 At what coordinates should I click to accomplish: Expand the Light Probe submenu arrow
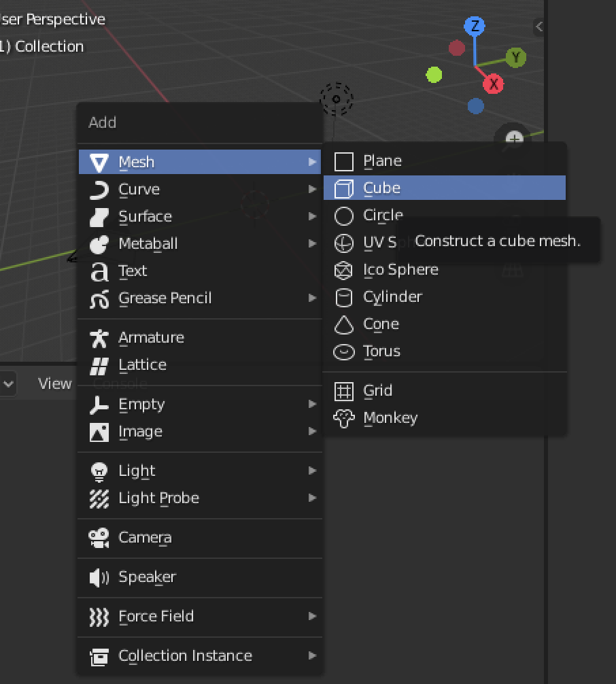pos(312,498)
